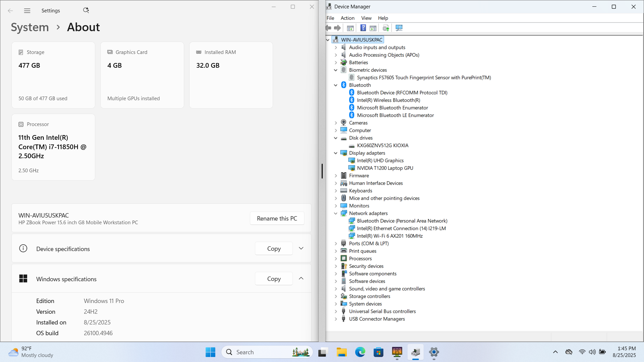Screen dimensions: 644x362
Task: Collapse the Disk drives node
Action: point(336,138)
